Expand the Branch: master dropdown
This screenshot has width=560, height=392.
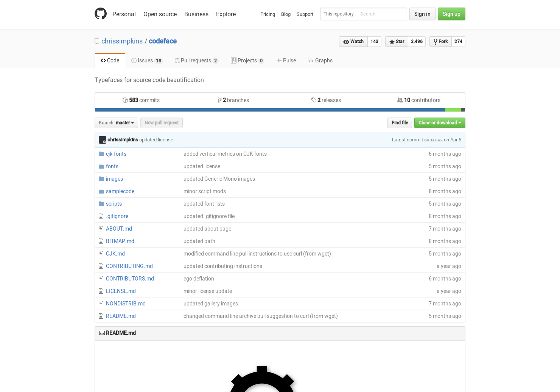(116, 122)
